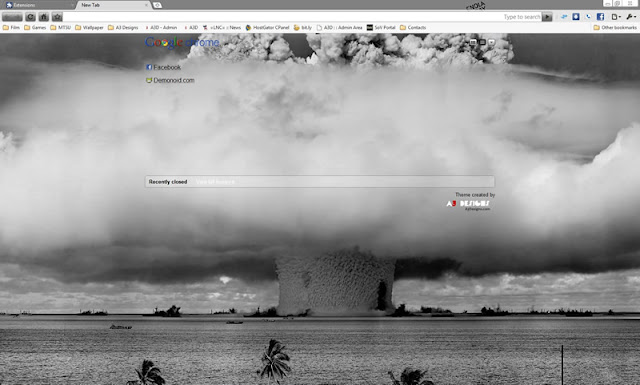
Task: Open the SoV Portal bookmark
Action: click(381, 28)
